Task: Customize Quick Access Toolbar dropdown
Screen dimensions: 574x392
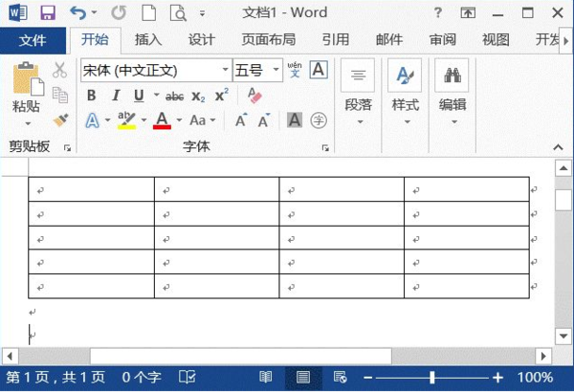Action: 202,14
